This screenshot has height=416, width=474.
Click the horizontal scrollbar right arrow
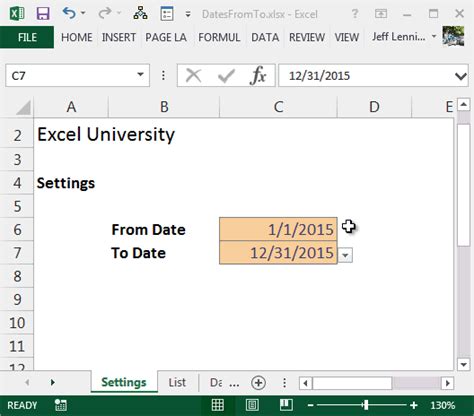(x=447, y=383)
